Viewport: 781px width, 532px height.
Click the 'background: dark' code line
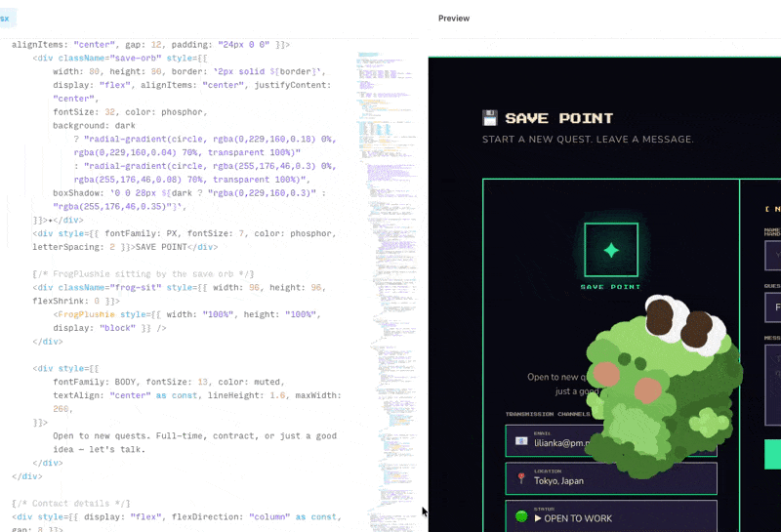click(x=94, y=126)
